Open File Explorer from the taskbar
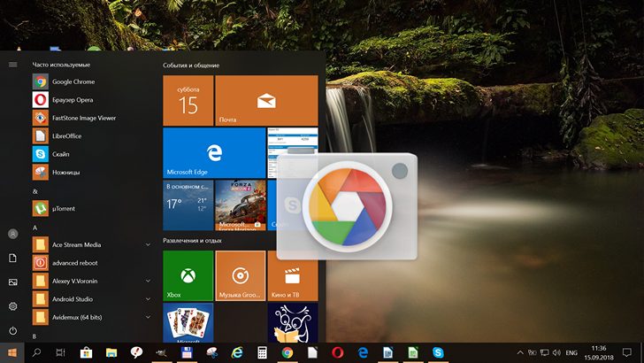This screenshot has height=363, width=644. tap(111, 352)
